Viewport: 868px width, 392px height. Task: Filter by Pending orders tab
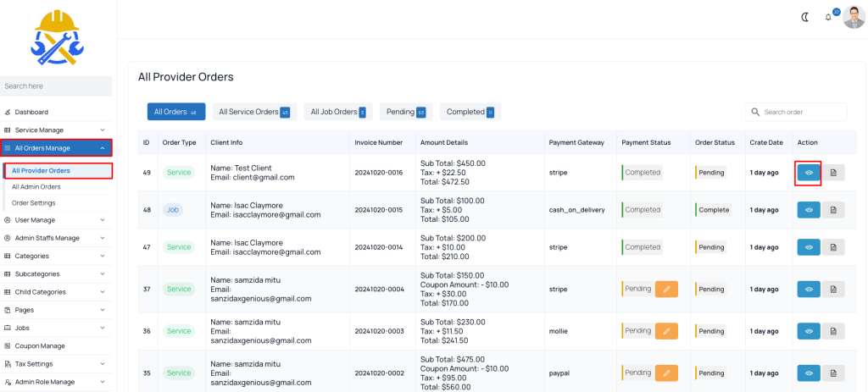click(406, 112)
